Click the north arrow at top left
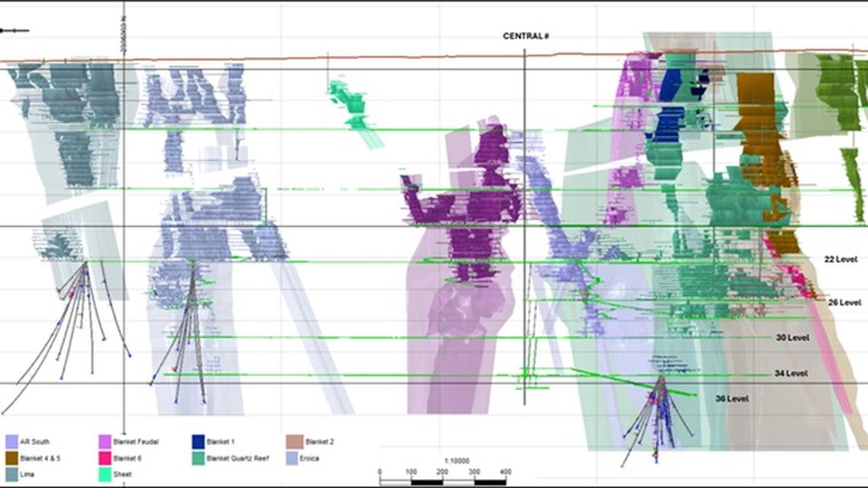 (x=17, y=32)
